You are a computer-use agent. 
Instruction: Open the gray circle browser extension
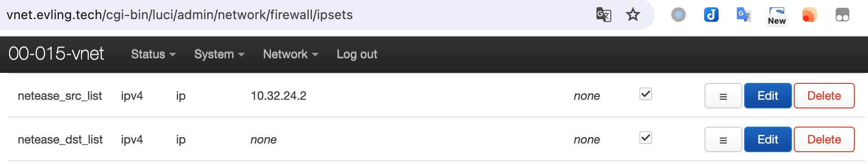click(679, 15)
